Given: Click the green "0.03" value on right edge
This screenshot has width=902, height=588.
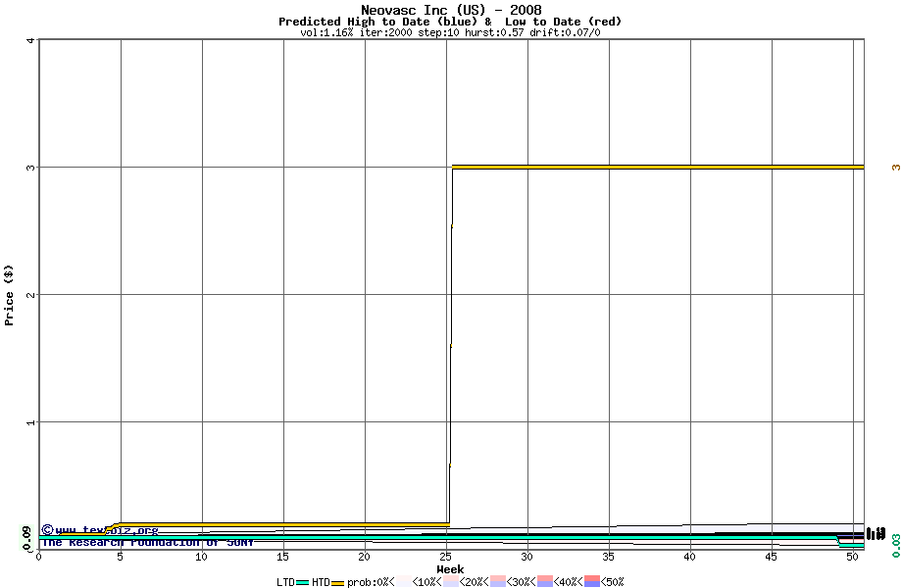Looking at the screenshot, I should (x=896, y=546).
